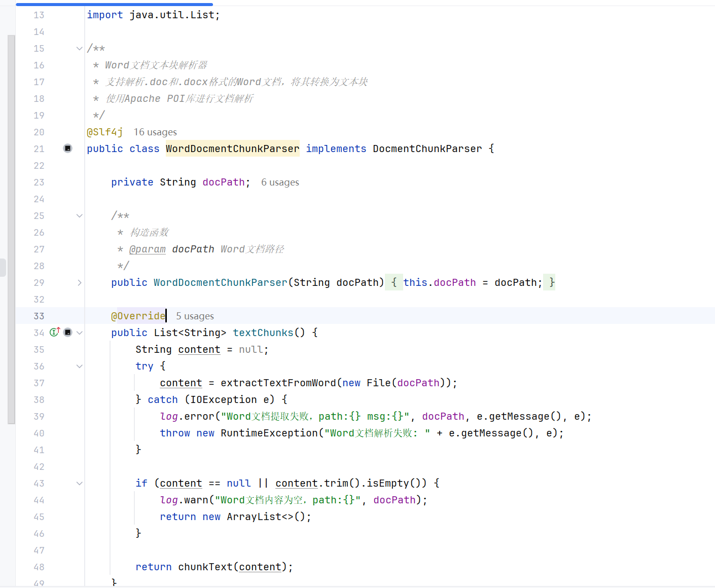Click the import java.util.List statement
Viewport: 715px width, 588px height.
coord(153,15)
